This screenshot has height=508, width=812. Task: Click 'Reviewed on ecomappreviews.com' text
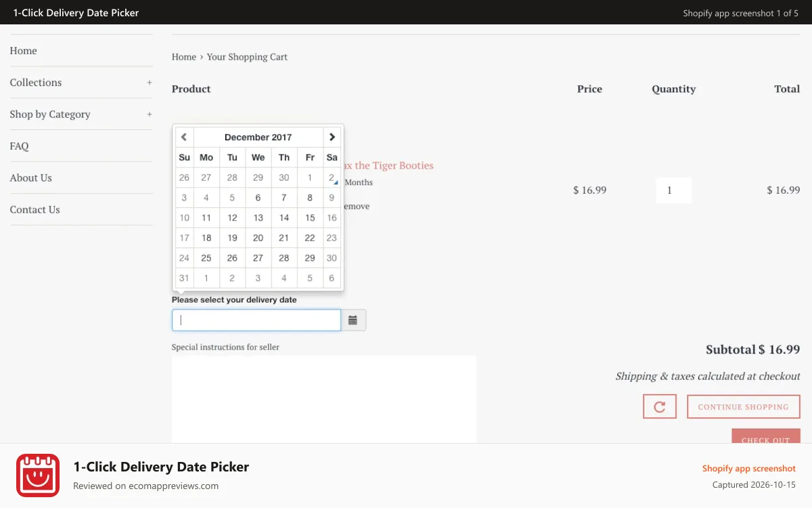click(145, 486)
